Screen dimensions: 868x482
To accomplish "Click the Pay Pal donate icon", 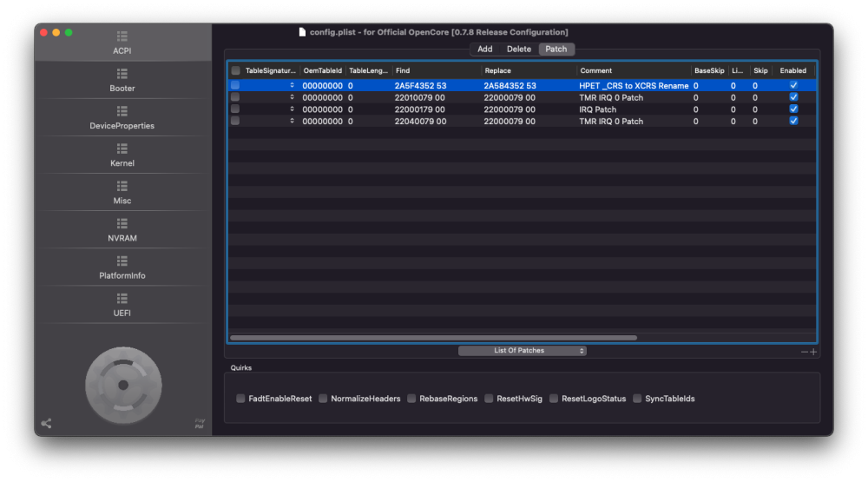I will point(200,423).
